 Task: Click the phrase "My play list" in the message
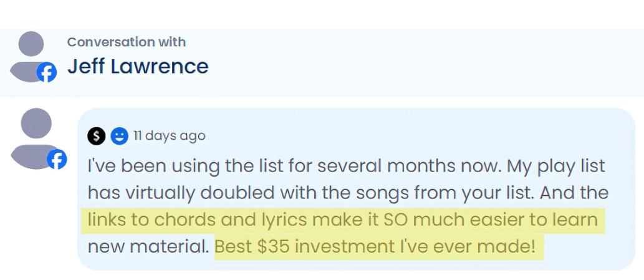(x=556, y=167)
